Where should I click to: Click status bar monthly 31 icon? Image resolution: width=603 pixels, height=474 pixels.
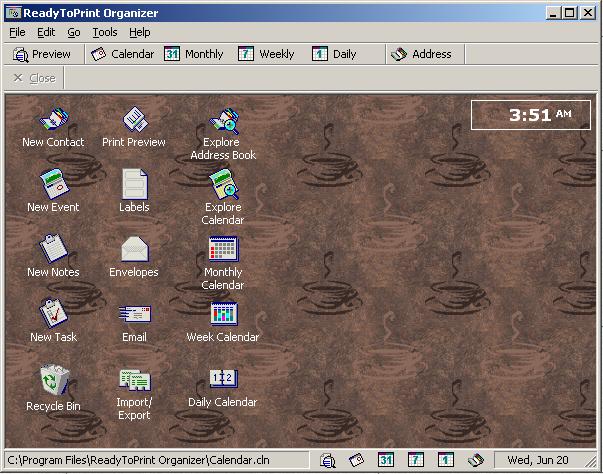tap(386, 460)
